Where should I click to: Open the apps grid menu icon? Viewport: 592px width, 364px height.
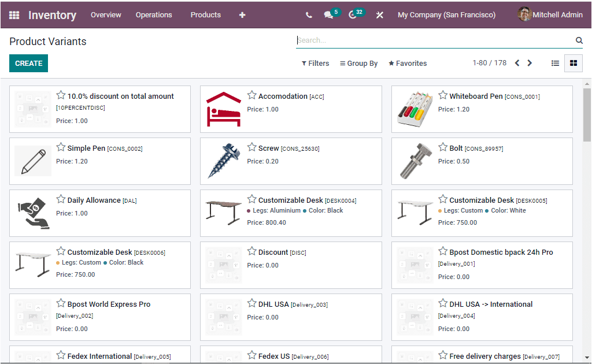pos(14,14)
